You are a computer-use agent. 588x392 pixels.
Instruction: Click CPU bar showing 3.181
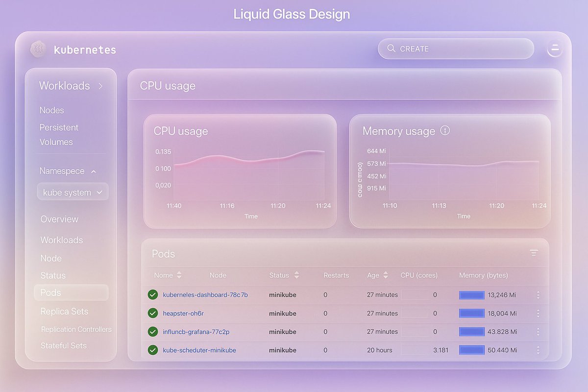415,350
